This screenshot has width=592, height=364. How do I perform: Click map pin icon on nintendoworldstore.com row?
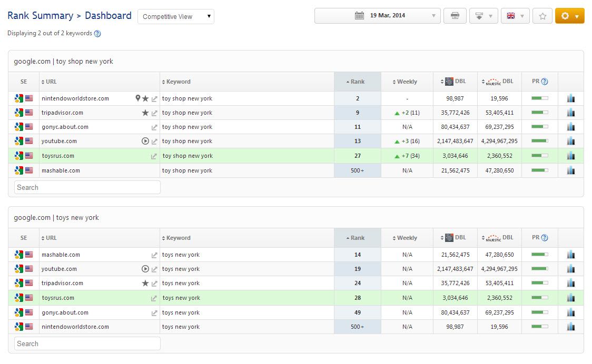(138, 98)
